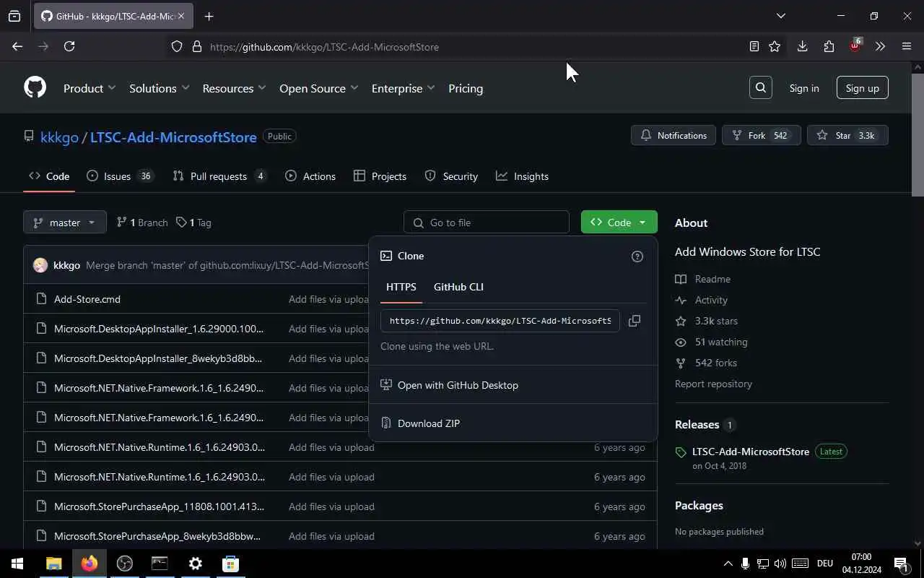
Task: Click the clone URL text field
Action: coord(500,321)
